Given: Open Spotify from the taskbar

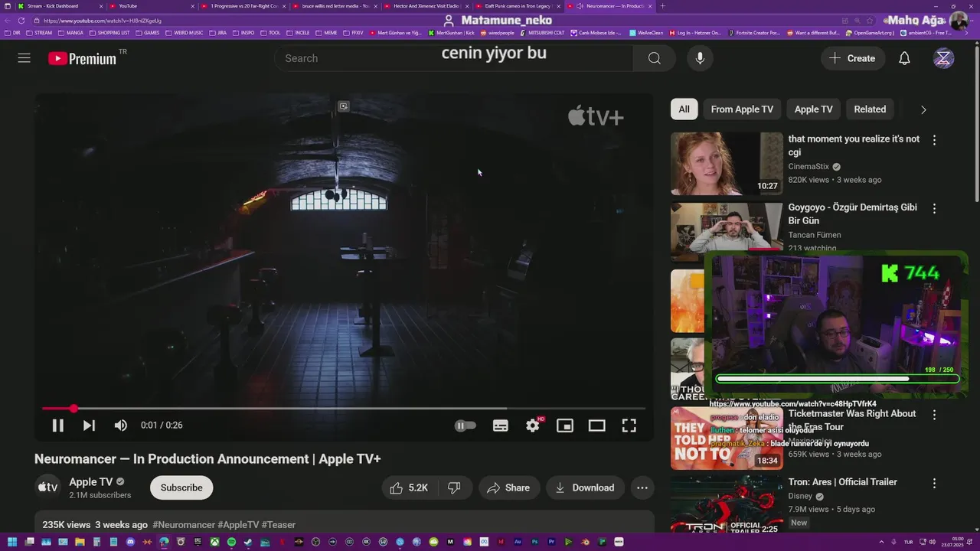Looking at the screenshot, I should (x=231, y=542).
